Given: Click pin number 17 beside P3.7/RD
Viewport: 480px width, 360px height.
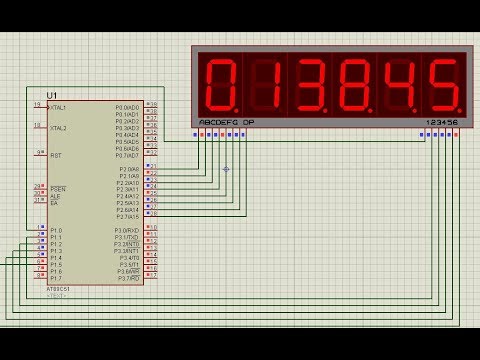Looking at the screenshot, I should (153, 275).
